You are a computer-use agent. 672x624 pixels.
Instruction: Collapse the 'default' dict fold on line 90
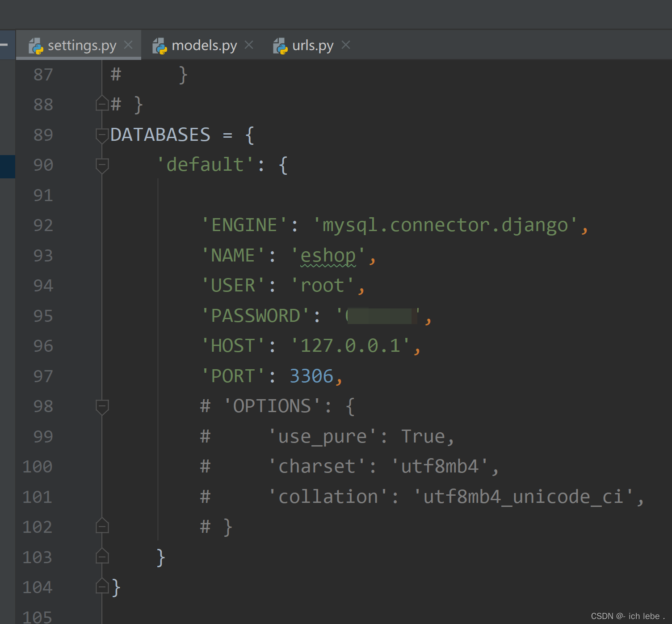(x=102, y=165)
